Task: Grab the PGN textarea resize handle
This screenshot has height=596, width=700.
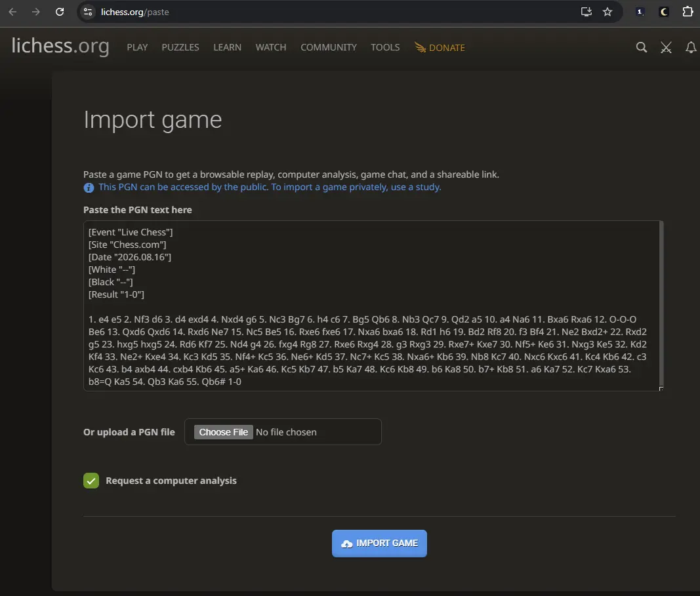Action: click(661, 388)
